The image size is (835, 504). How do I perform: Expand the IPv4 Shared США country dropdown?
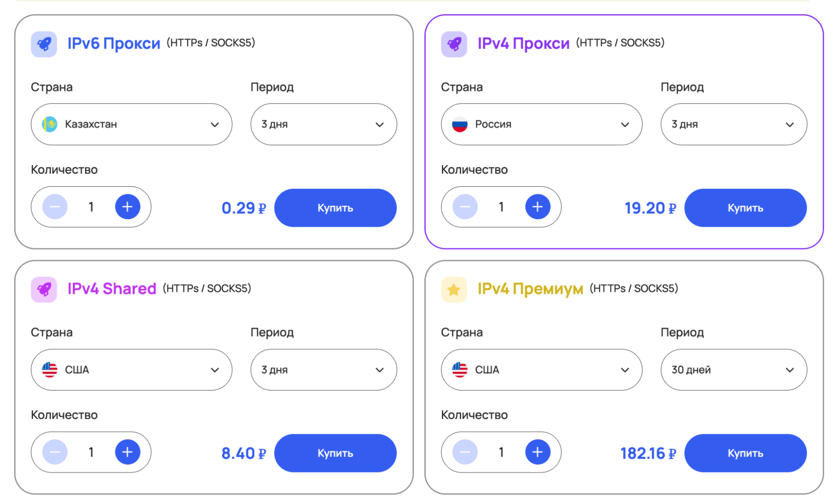pos(131,370)
